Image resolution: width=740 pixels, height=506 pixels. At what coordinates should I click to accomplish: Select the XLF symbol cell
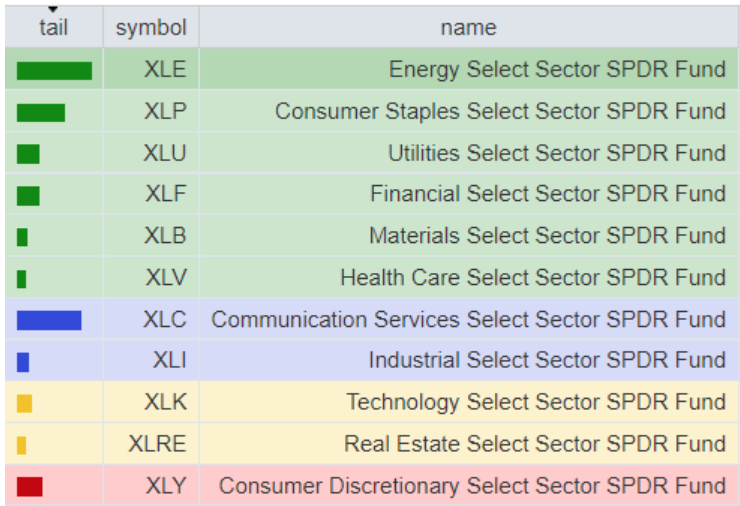coord(165,194)
